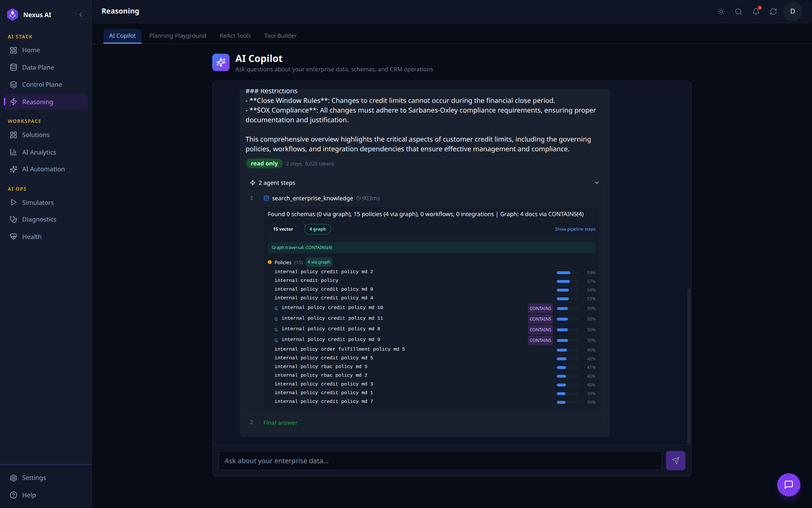Click CONTAINS tag for credit policy md 9
812x508 pixels.
tap(540, 340)
